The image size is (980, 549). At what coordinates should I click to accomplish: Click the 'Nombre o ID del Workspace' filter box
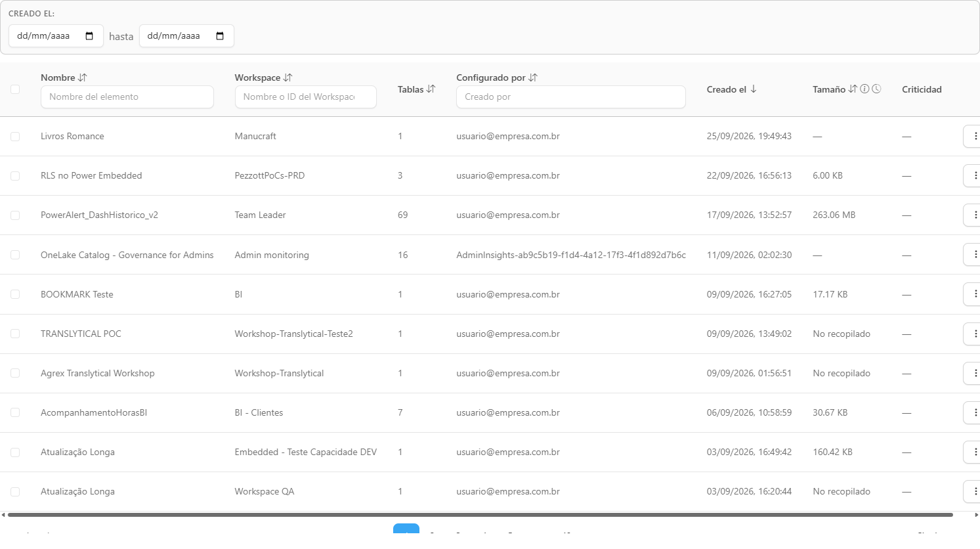pos(306,97)
